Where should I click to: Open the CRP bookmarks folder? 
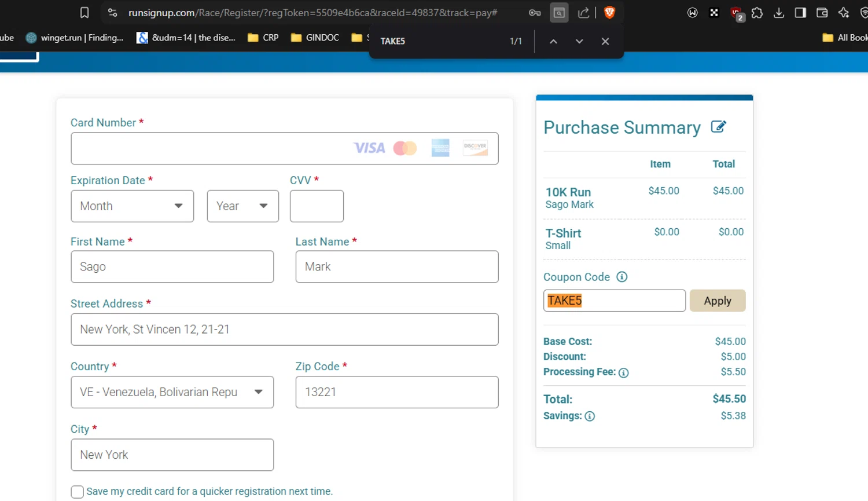pyautogui.click(x=263, y=38)
